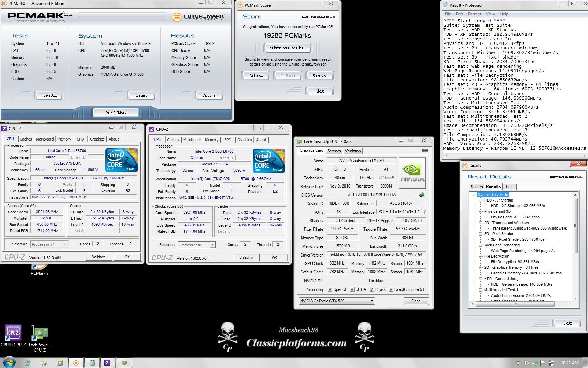The image size is (588, 368).
Task: Collapse the Physics and 3D node
Action: point(480,211)
